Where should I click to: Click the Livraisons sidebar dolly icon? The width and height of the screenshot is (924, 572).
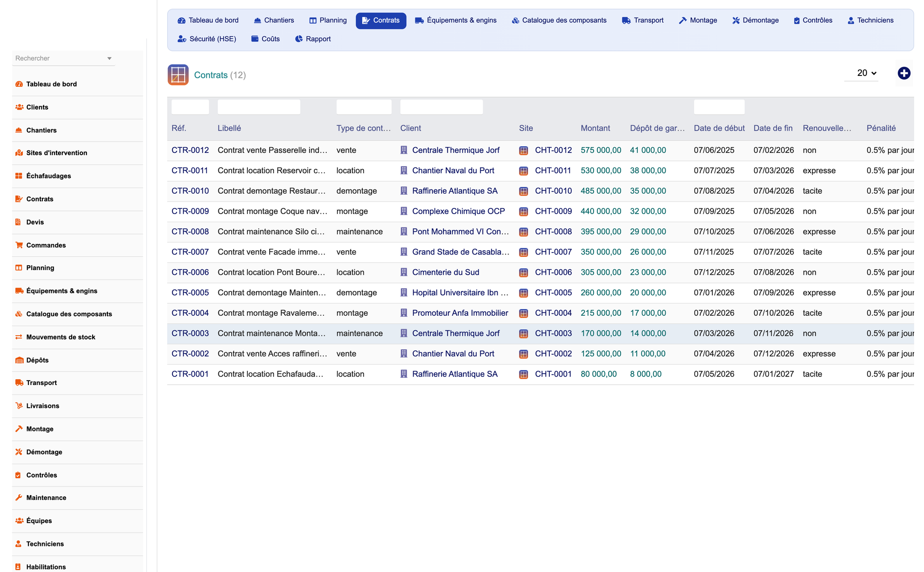tap(19, 406)
